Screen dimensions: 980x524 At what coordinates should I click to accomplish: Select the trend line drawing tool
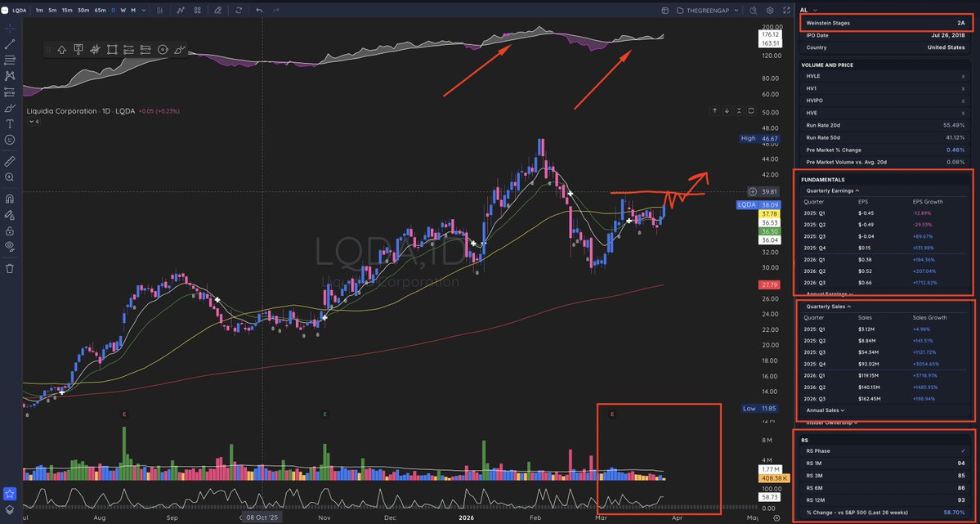[x=10, y=44]
